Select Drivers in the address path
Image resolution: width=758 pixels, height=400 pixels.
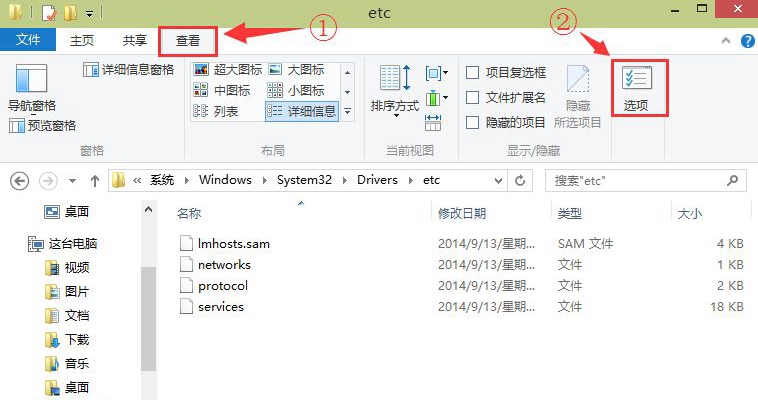coord(378,180)
